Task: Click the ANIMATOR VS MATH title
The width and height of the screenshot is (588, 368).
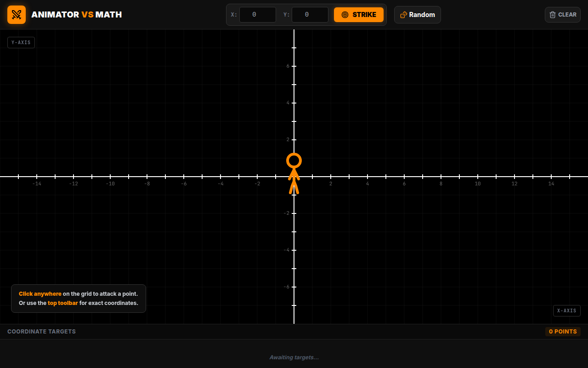Action: [77, 15]
